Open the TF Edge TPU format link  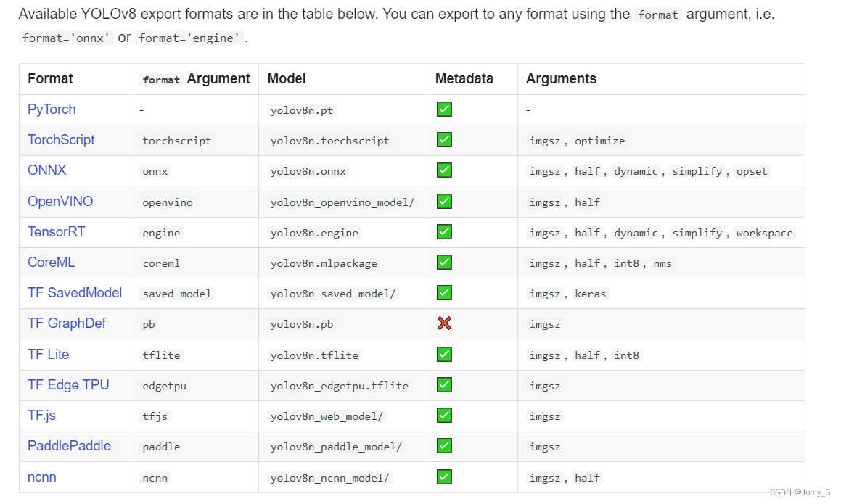pyautogui.click(x=68, y=385)
